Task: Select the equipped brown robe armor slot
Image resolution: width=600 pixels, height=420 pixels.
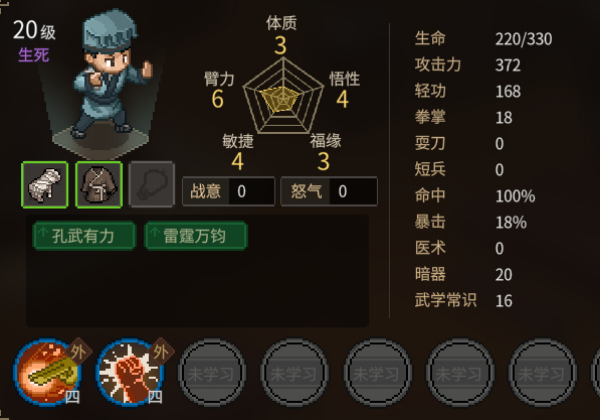Action: tap(99, 185)
